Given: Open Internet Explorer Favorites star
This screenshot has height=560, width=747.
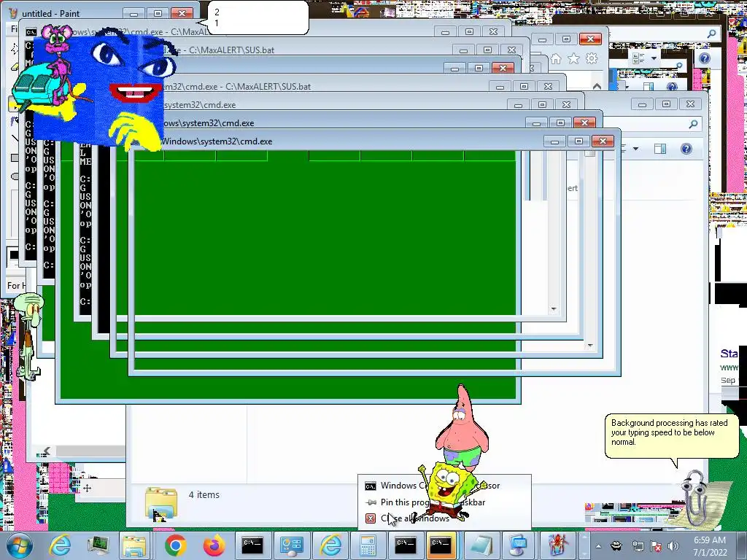Looking at the screenshot, I should pos(573,58).
